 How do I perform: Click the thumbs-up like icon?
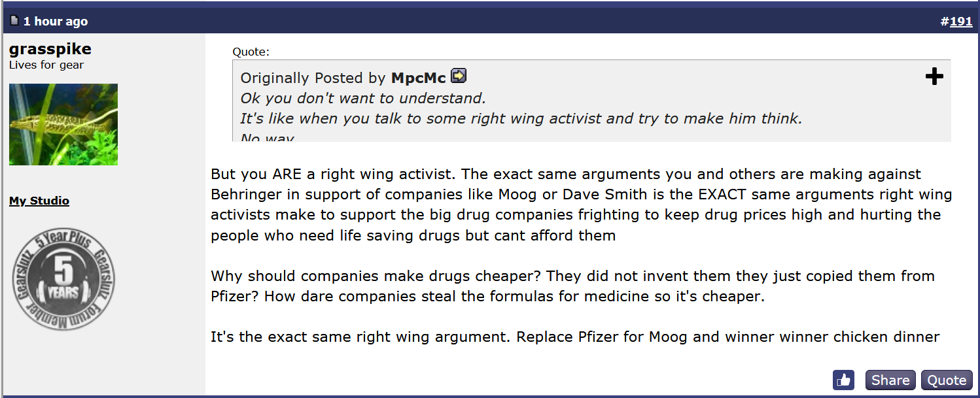click(843, 380)
